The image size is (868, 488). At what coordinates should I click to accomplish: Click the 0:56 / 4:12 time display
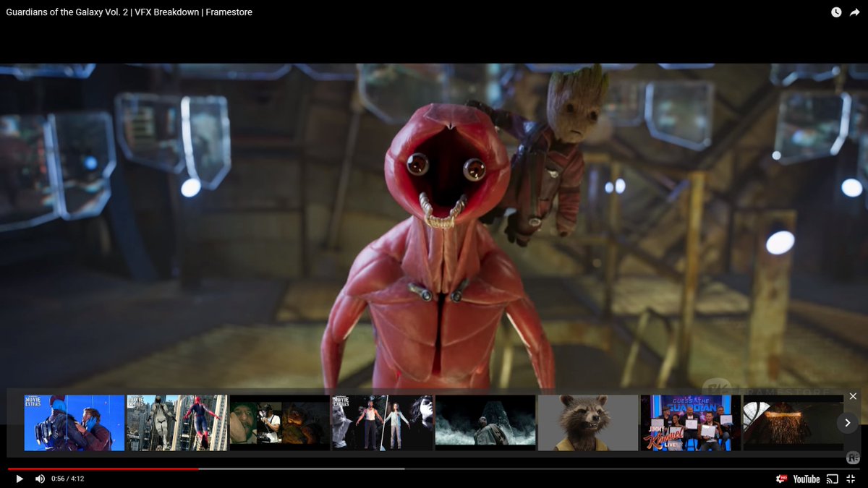click(x=67, y=479)
